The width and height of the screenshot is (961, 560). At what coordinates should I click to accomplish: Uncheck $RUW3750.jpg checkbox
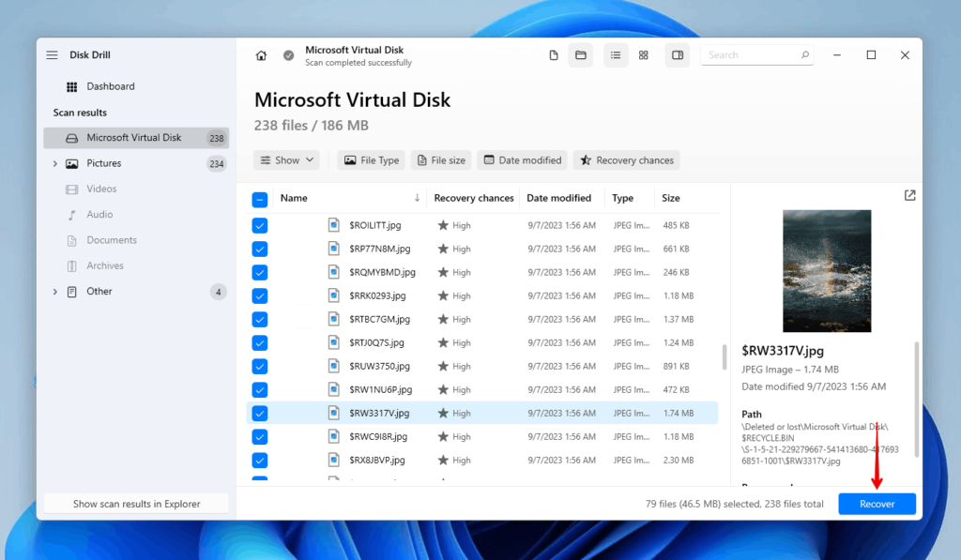pos(259,367)
